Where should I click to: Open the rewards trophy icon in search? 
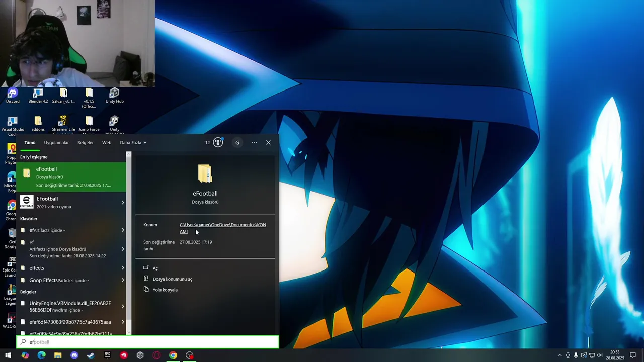point(218,142)
